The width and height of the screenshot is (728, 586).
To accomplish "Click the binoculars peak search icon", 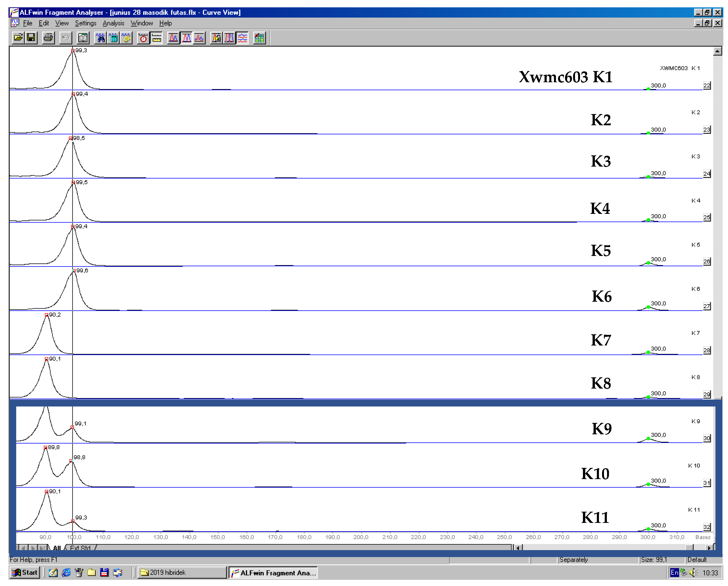I will (101, 38).
